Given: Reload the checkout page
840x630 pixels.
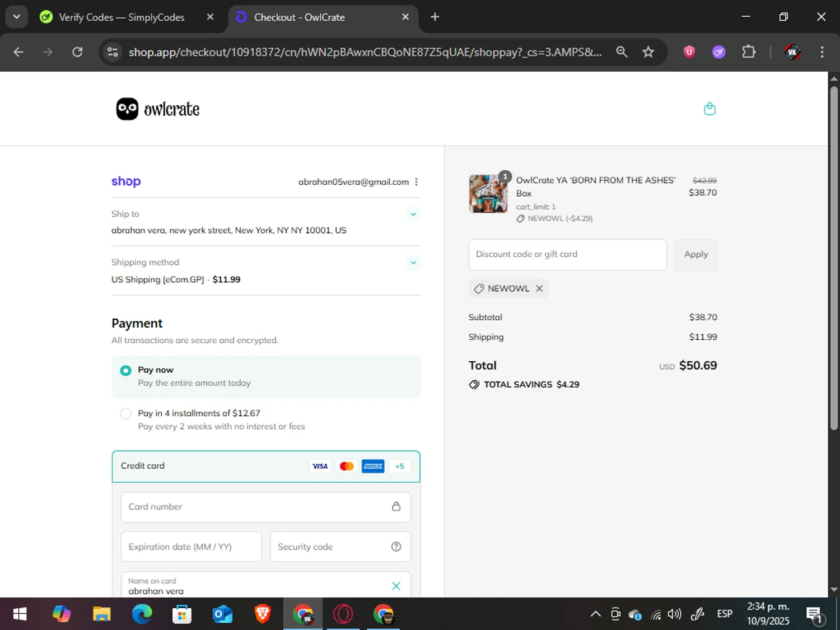Looking at the screenshot, I should click(x=77, y=52).
